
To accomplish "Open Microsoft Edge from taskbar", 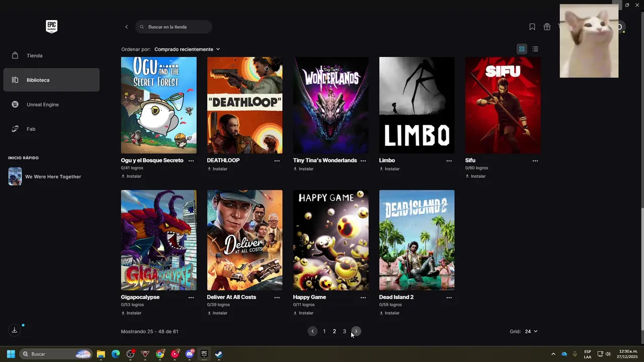I will pos(116,354).
